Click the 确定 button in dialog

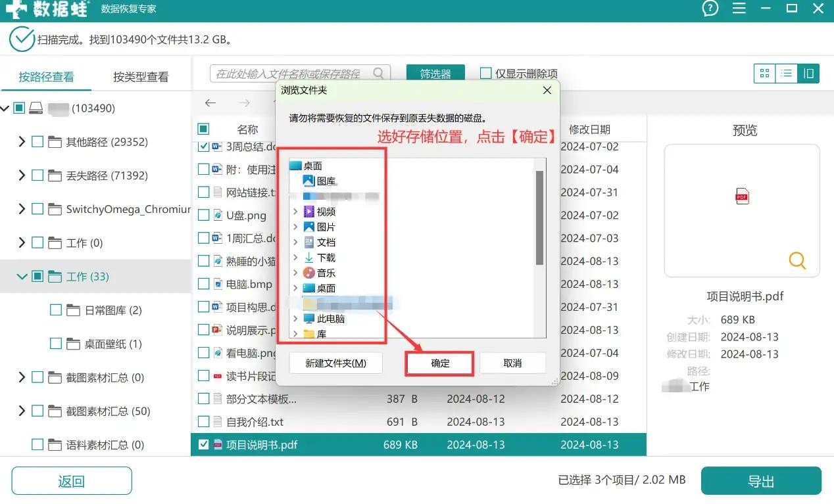[440, 363]
